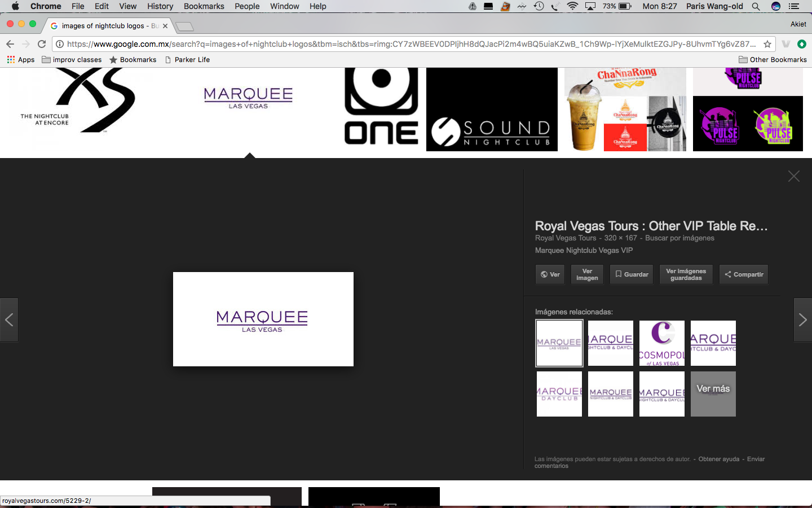Open the History menu
Image resolution: width=812 pixels, height=508 pixels.
tap(160, 6)
